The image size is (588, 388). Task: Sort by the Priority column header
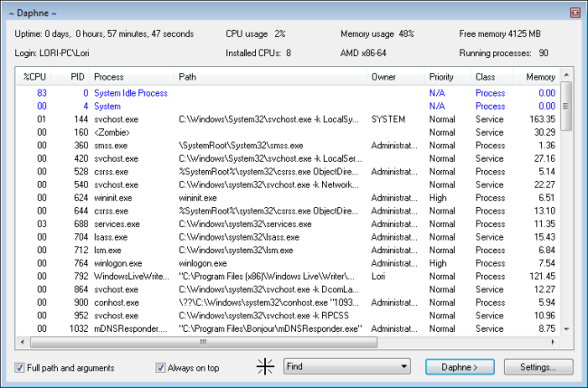pyautogui.click(x=448, y=77)
